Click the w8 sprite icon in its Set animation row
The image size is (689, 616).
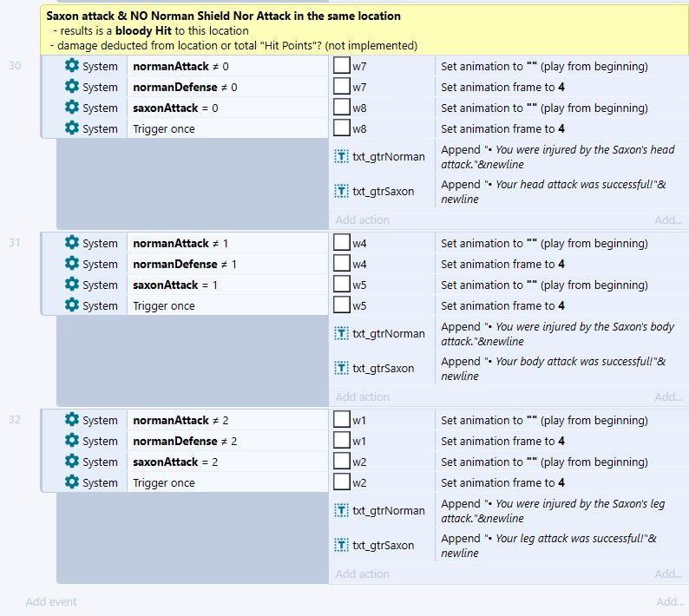pos(341,108)
